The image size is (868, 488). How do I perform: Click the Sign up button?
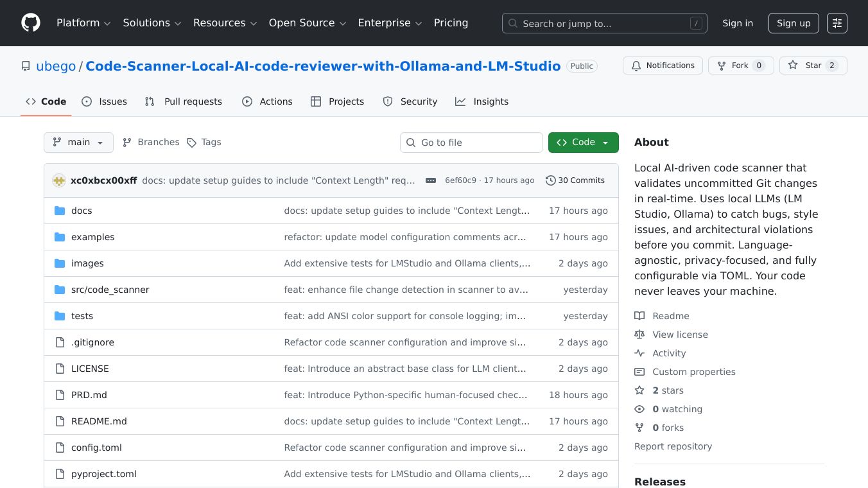(793, 23)
